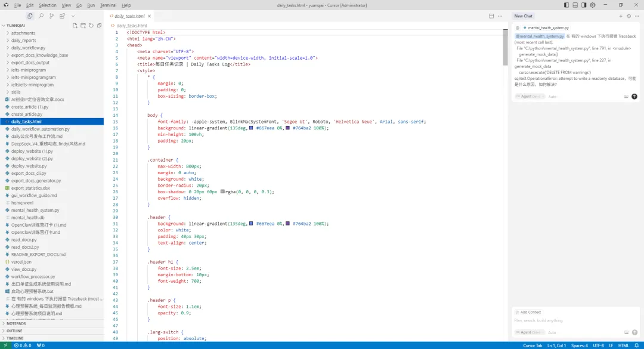Open editor more actions ellipsis

(500, 16)
